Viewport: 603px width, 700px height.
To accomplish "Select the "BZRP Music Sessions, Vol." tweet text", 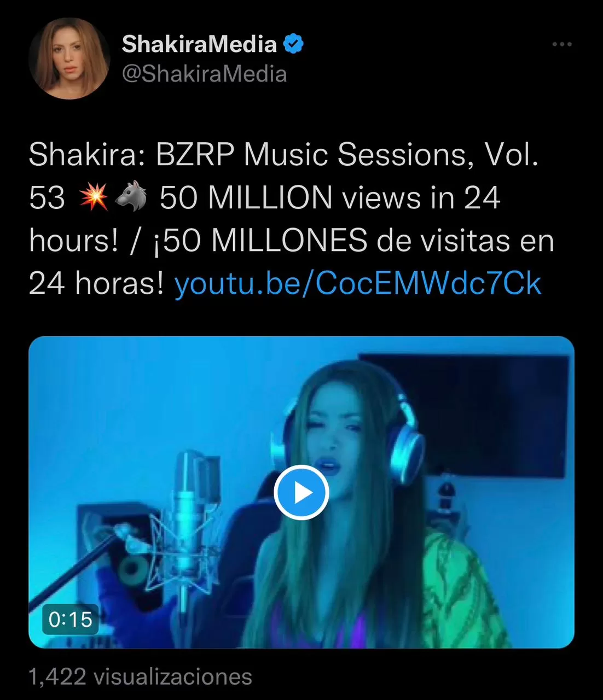I will coord(347,155).
